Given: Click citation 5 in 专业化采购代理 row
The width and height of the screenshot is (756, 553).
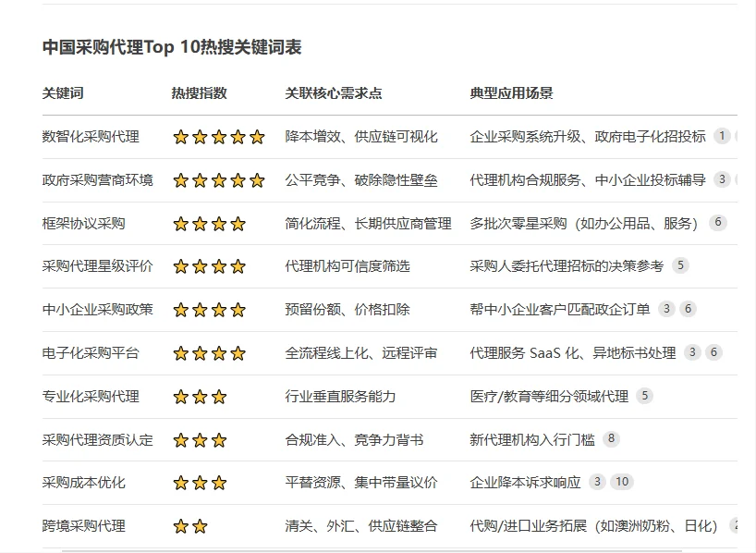Looking at the screenshot, I should tap(644, 396).
